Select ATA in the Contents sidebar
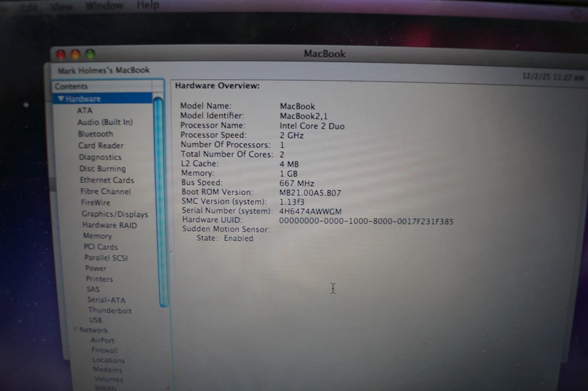588x391 pixels. pos(85,110)
